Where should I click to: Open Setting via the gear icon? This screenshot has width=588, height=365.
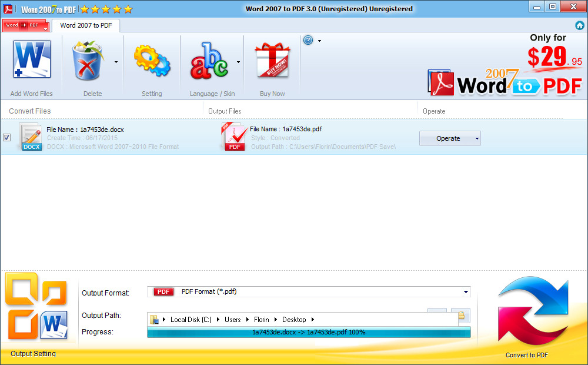click(x=152, y=59)
